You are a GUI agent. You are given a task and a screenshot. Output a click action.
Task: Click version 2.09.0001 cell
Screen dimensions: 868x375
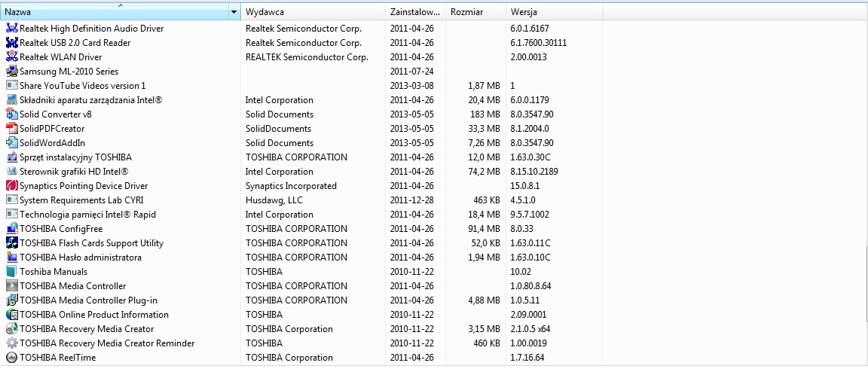tap(528, 315)
